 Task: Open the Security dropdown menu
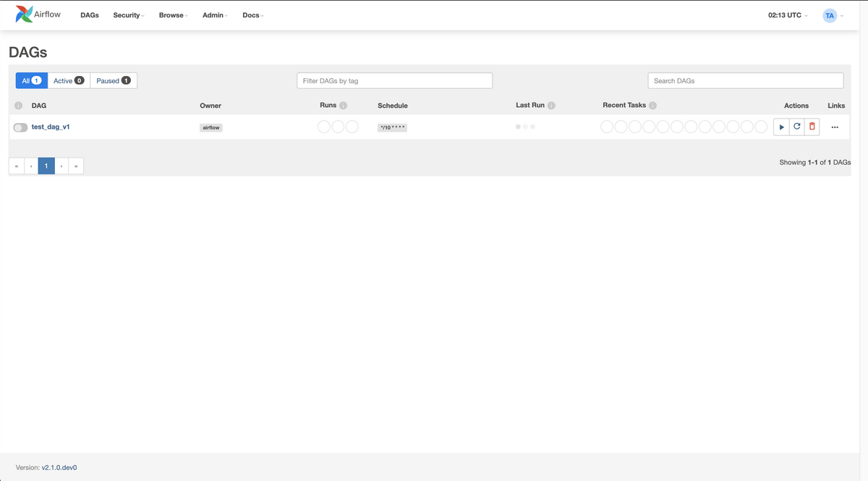[x=129, y=15]
